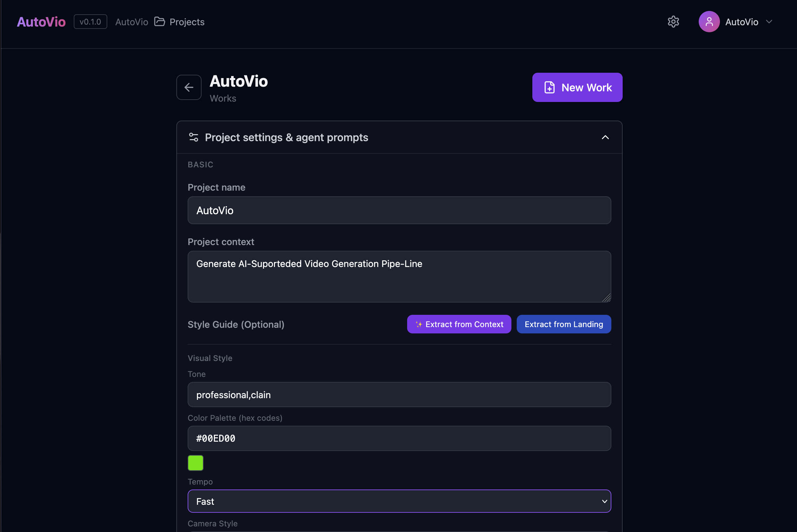Image resolution: width=797 pixels, height=532 pixels.
Task: Click the Project context text area
Action: pos(399,277)
